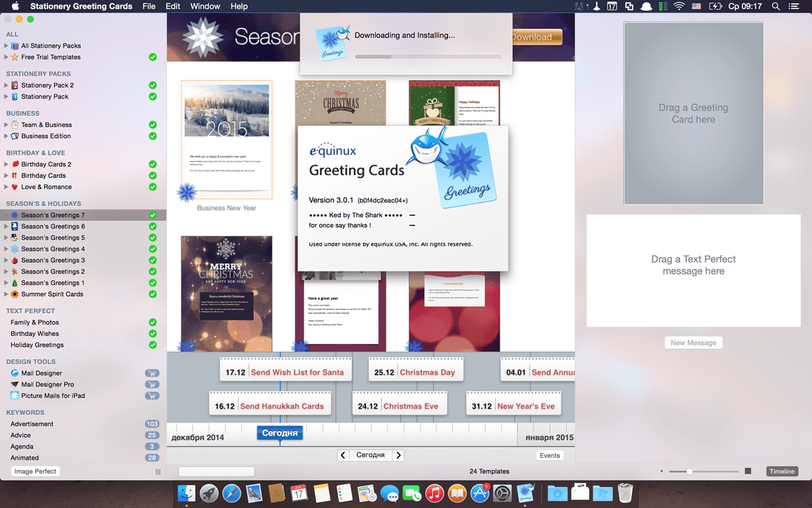Click the Summer Spirit Cards green checkmark

153,294
